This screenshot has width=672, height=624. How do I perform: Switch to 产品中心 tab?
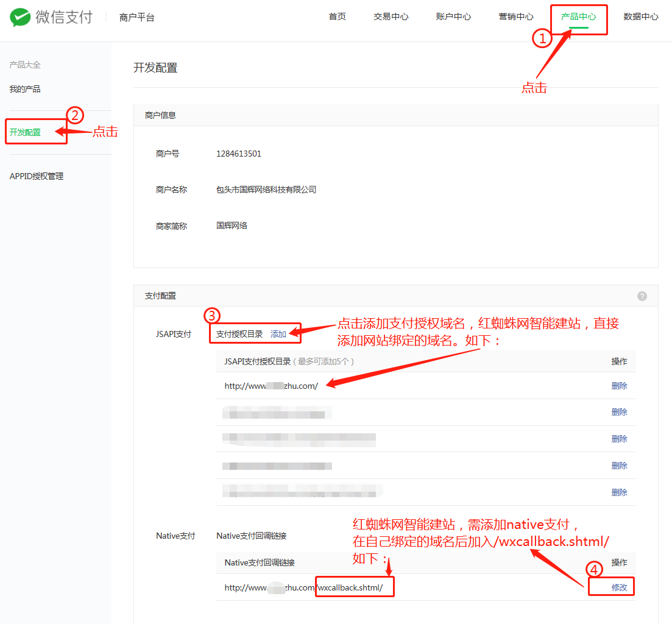pos(579,16)
